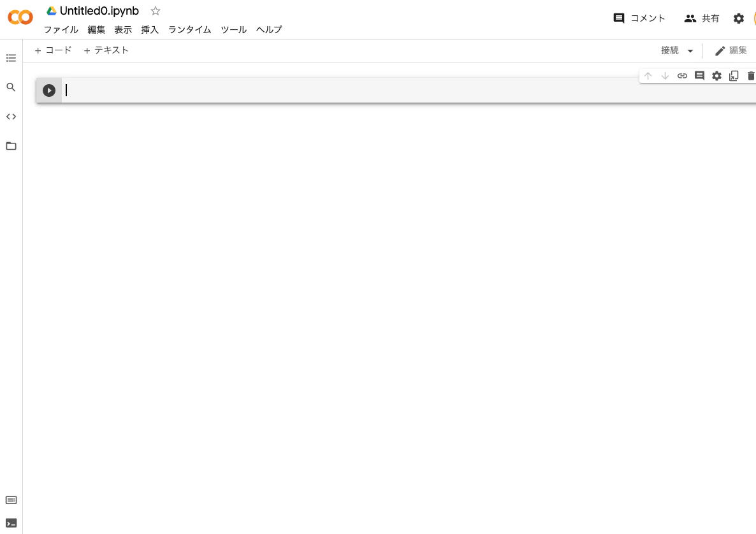
Task: Add a code cell with + コード
Action: click(53, 50)
